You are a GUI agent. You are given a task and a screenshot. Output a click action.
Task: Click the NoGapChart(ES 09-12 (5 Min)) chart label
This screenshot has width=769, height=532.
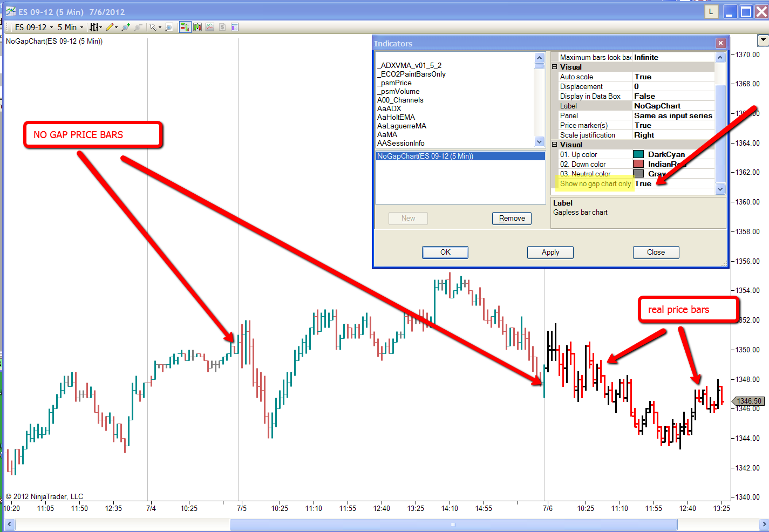point(54,41)
